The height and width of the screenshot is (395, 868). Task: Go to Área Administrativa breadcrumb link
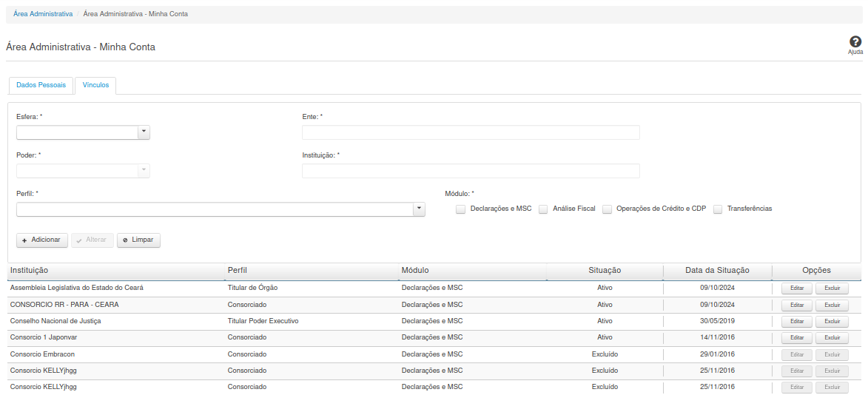[43, 14]
